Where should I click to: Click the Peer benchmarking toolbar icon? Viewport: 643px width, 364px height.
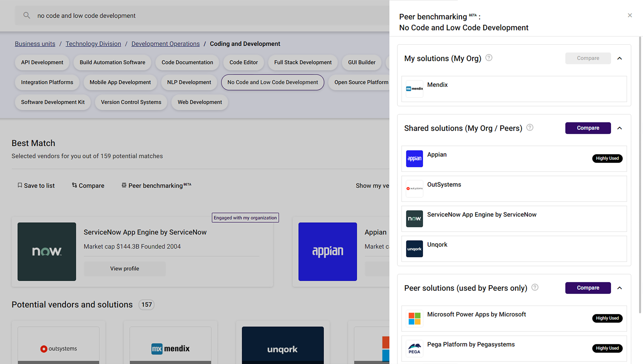pos(124,185)
